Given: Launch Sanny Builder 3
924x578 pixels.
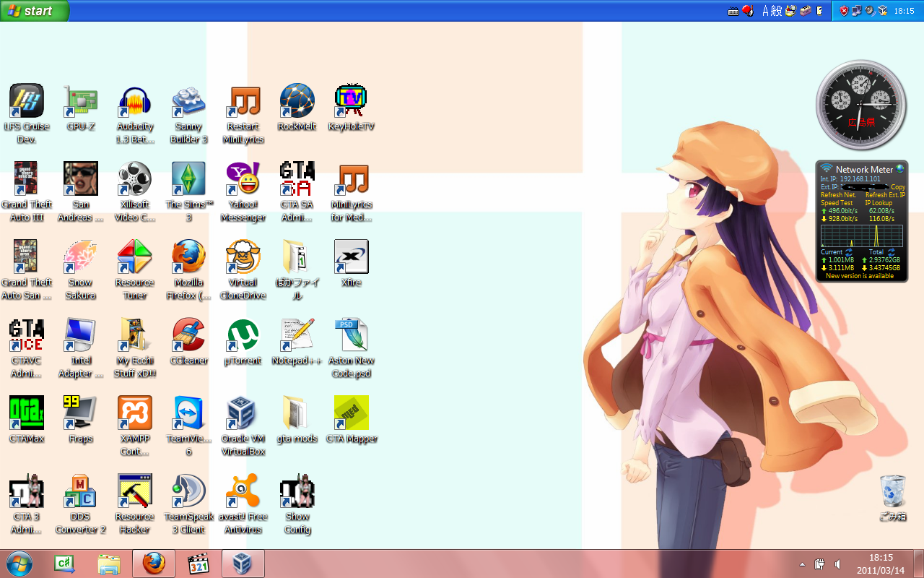Looking at the screenshot, I should click(189, 113).
